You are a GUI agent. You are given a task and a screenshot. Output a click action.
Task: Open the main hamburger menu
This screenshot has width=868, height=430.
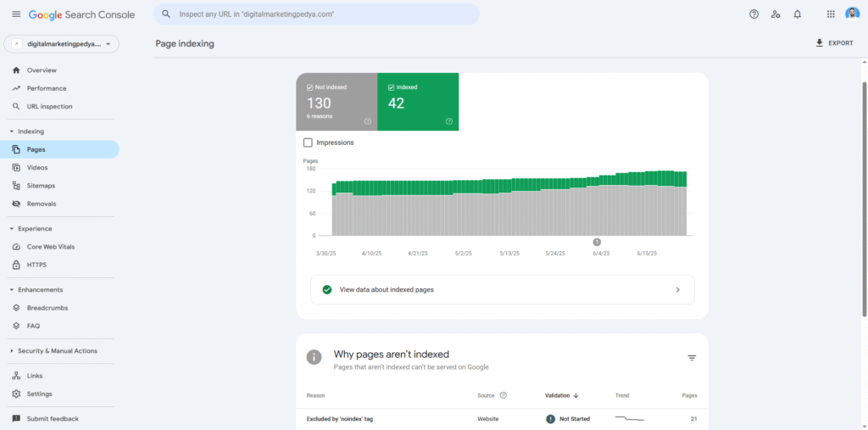[x=16, y=14]
